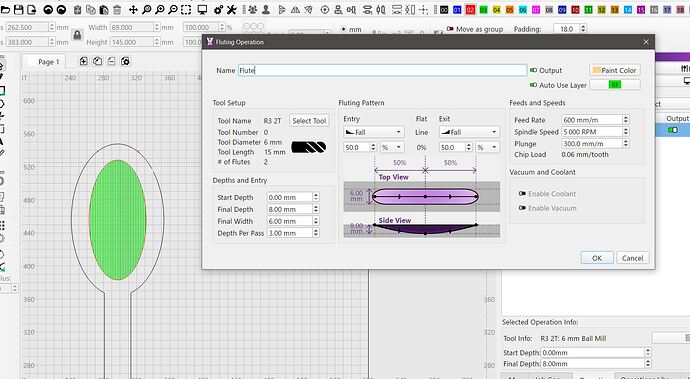Image resolution: width=690 pixels, height=379 pixels.
Task: Click the Plunge rate field
Action: pyautogui.click(x=595, y=144)
